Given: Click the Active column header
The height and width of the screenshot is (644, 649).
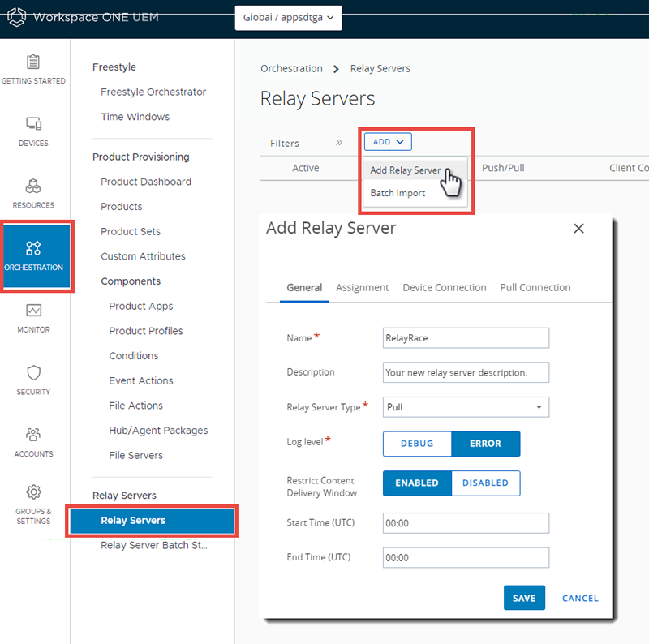Looking at the screenshot, I should 306,168.
